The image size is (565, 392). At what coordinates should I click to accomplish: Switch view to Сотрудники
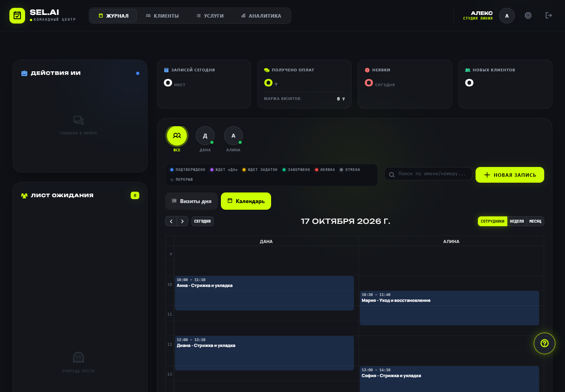tap(492, 221)
